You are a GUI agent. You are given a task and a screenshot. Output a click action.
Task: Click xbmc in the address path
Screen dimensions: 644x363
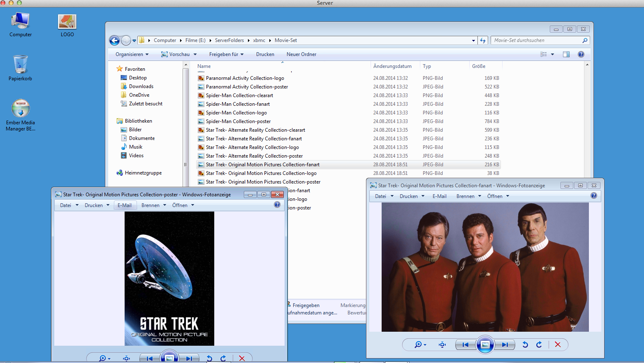259,40
